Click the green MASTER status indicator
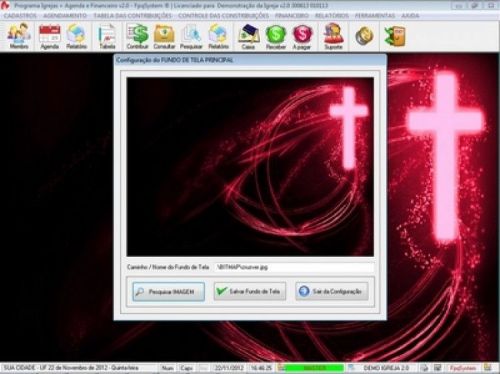 tap(314, 368)
